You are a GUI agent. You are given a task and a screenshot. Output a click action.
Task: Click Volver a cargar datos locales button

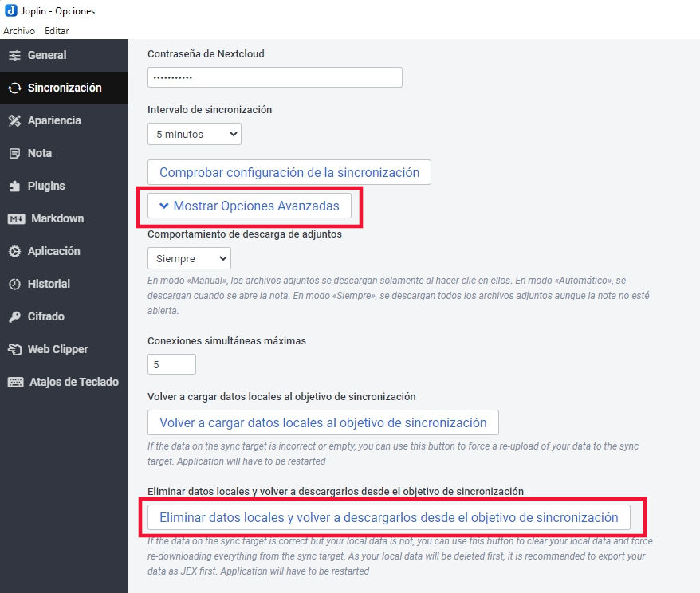click(x=323, y=422)
